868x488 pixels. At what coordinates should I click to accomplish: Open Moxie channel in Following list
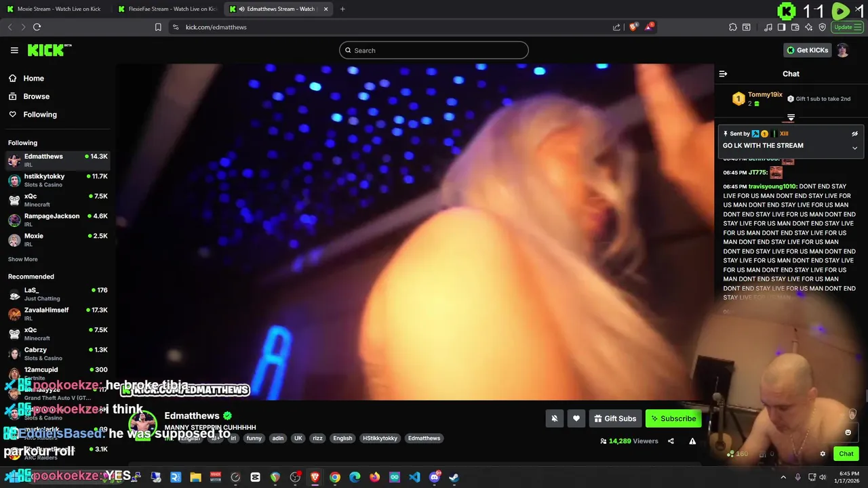pos(58,239)
